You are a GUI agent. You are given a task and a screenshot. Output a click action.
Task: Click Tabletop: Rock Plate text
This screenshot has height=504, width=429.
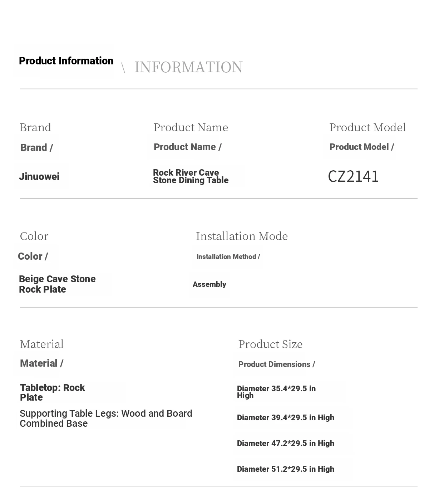[53, 392]
